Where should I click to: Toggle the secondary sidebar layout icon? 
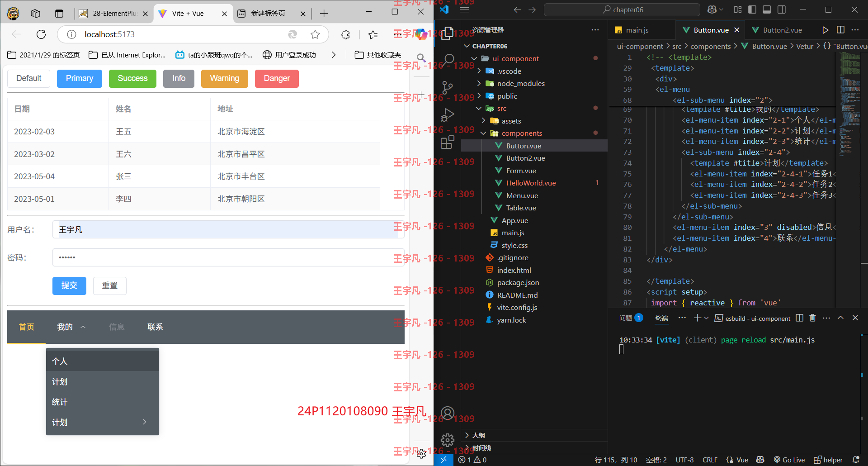(782, 10)
